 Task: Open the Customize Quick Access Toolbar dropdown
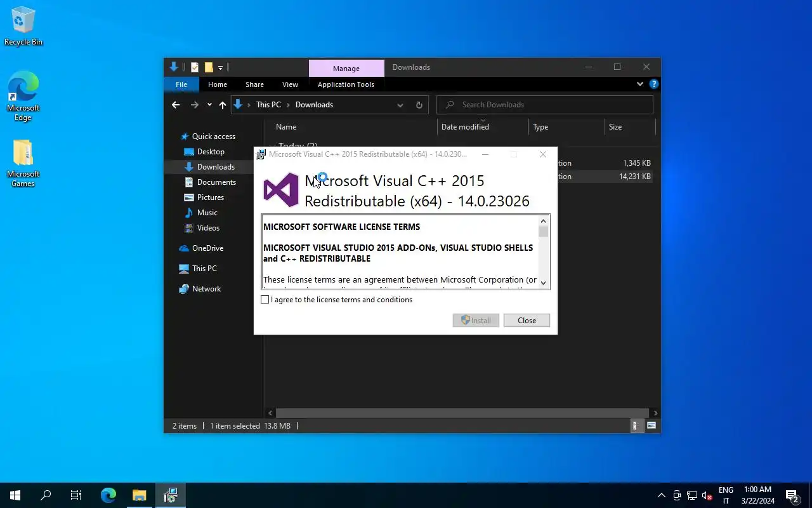[220, 67]
